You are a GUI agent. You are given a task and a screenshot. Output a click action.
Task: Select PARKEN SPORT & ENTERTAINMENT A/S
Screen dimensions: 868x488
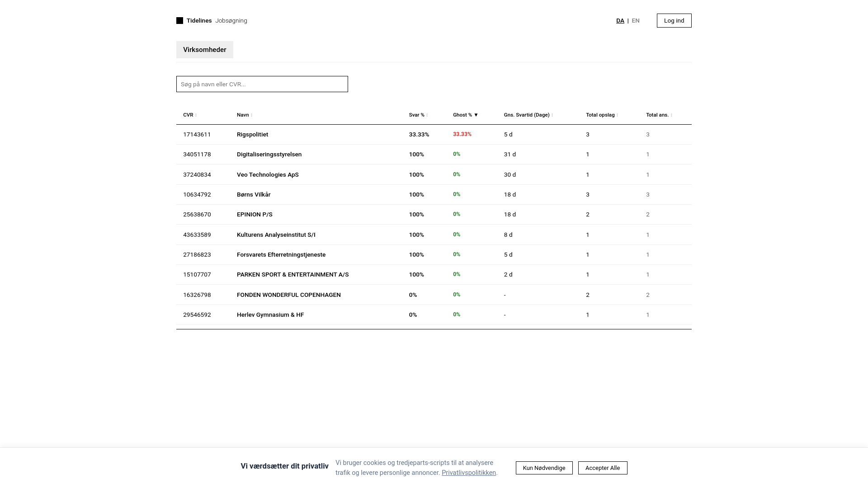coord(293,275)
